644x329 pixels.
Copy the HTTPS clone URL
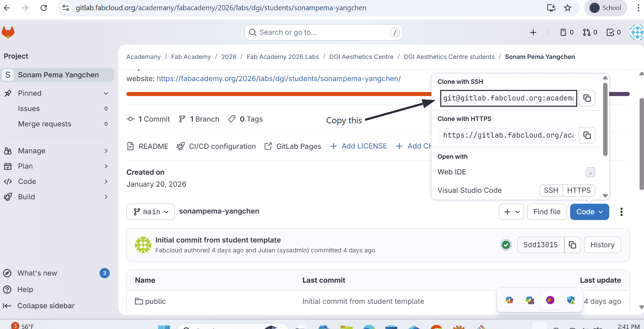[x=587, y=135]
